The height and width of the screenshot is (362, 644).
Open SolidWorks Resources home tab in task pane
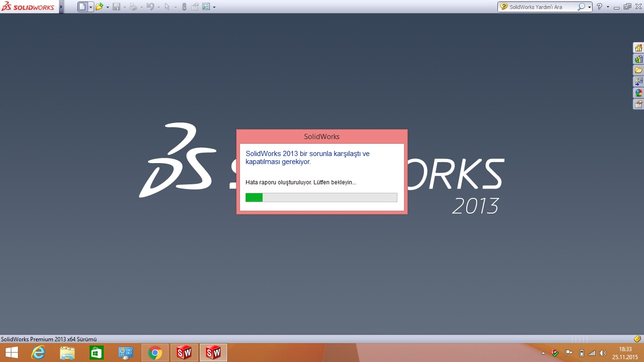tap(638, 48)
